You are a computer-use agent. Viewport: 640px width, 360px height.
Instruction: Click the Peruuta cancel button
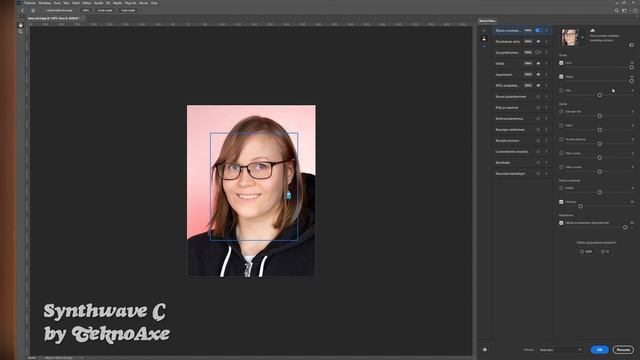coord(623,350)
